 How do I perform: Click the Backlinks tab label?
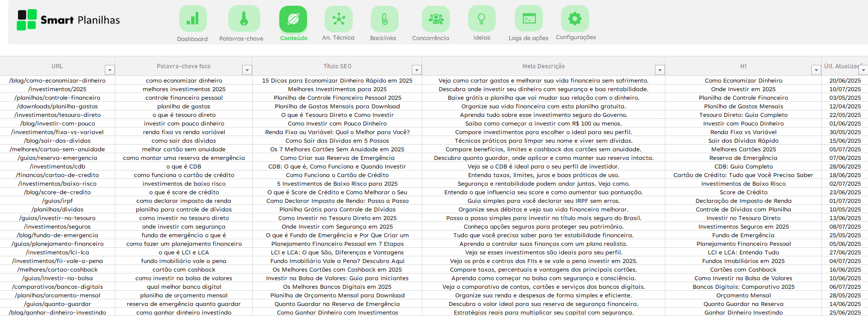coord(383,38)
